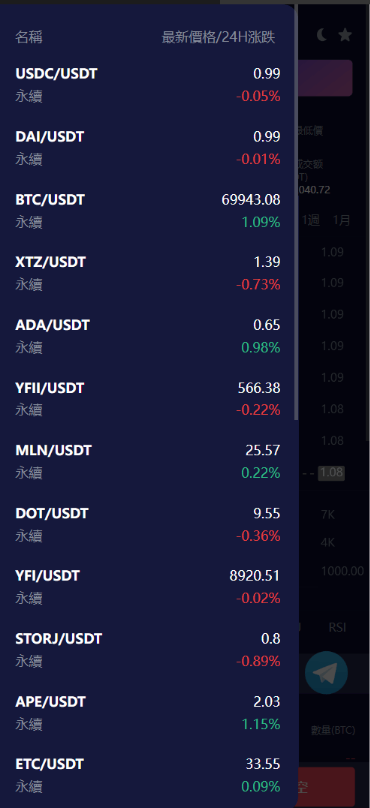The width and height of the screenshot is (370, 808).
Task: Toggle dark mode moon icon
Action: 322,35
